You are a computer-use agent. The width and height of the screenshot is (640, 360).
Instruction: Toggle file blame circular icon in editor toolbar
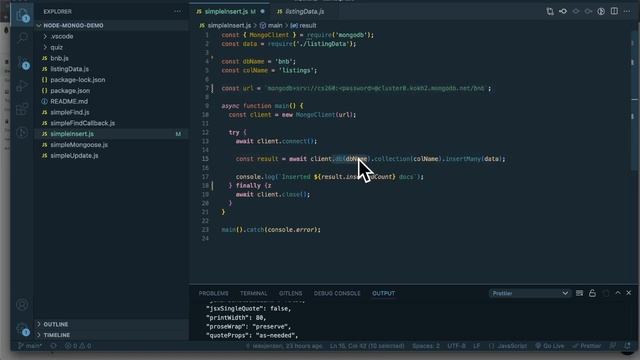coord(601,11)
